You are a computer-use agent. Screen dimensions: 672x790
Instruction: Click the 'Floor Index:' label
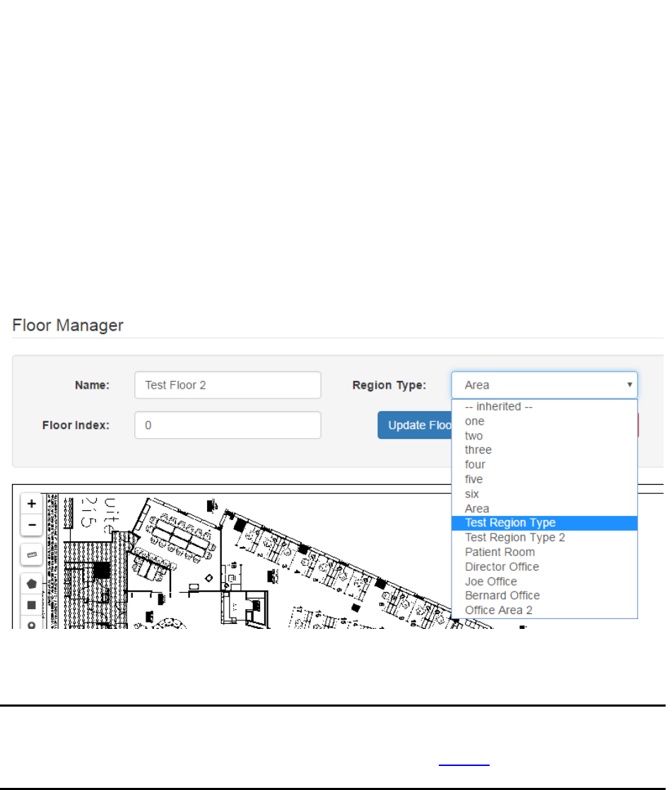pyautogui.click(x=76, y=425)
